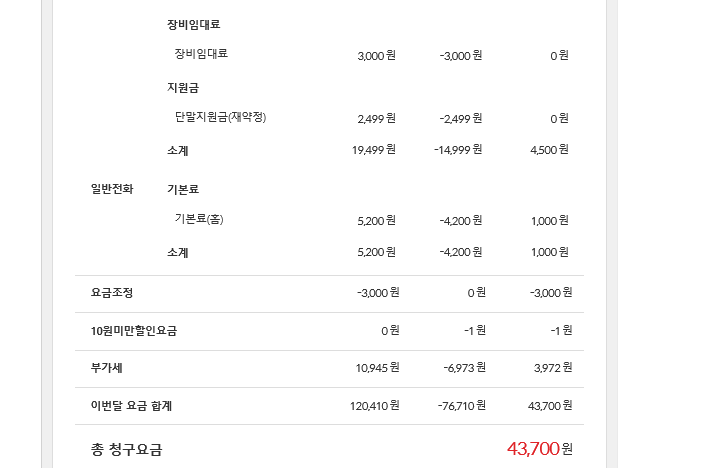Select the 2,499원 device subsidy amount
The width and height of the screenshot is (703, 468).
376,118
